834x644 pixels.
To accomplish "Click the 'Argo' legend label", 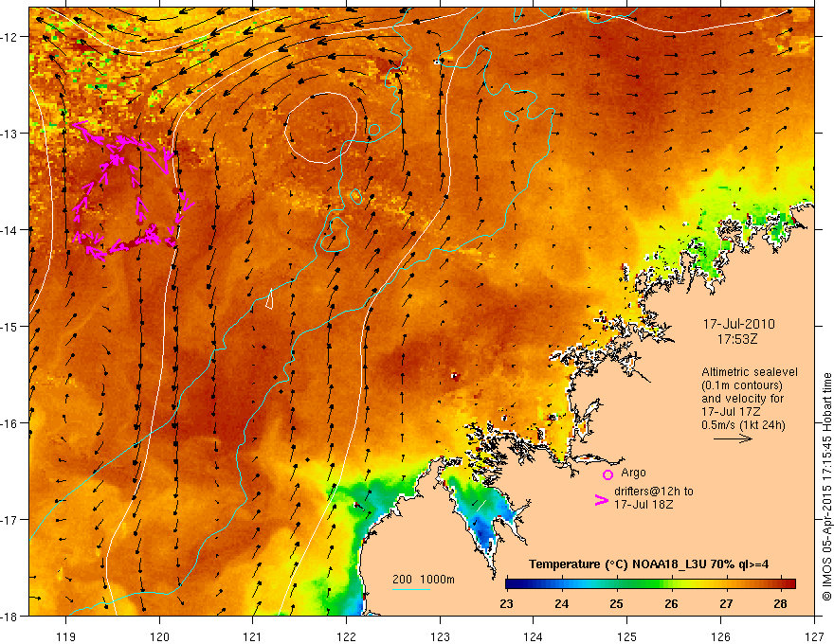I will click(x=633, y=473).
